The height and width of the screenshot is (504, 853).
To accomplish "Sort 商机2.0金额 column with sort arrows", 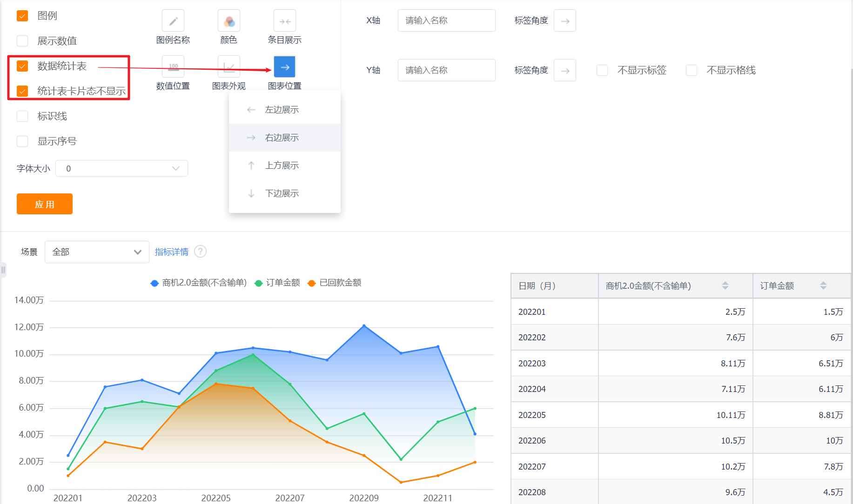I will 725,285.
